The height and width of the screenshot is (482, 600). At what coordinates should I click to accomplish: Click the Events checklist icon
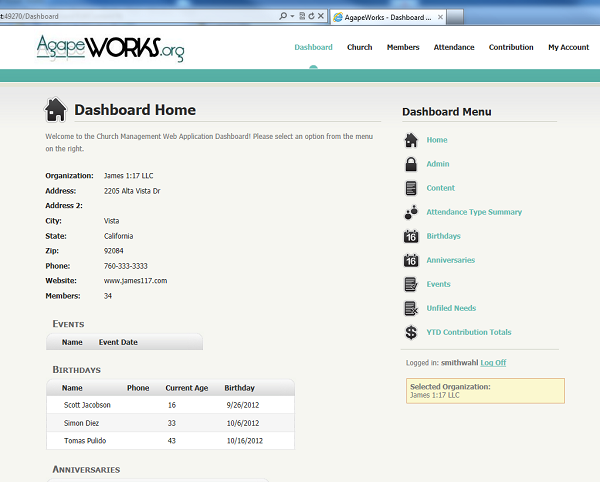[411, 284]
